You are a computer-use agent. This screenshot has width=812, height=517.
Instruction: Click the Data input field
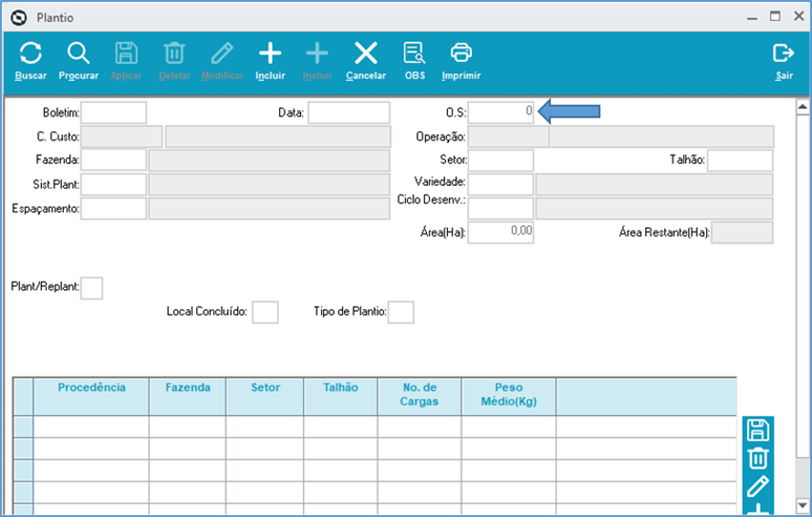pos(349,113)
